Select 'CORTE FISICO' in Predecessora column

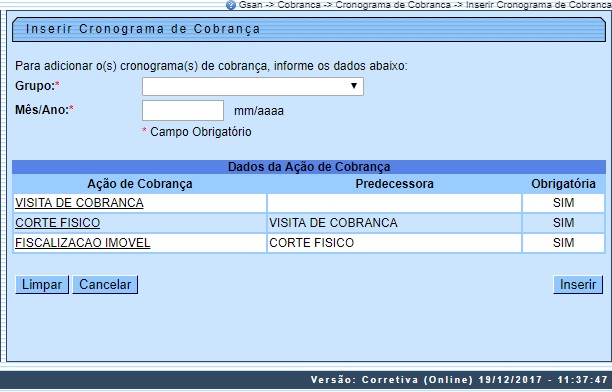(x=311, y=243)
